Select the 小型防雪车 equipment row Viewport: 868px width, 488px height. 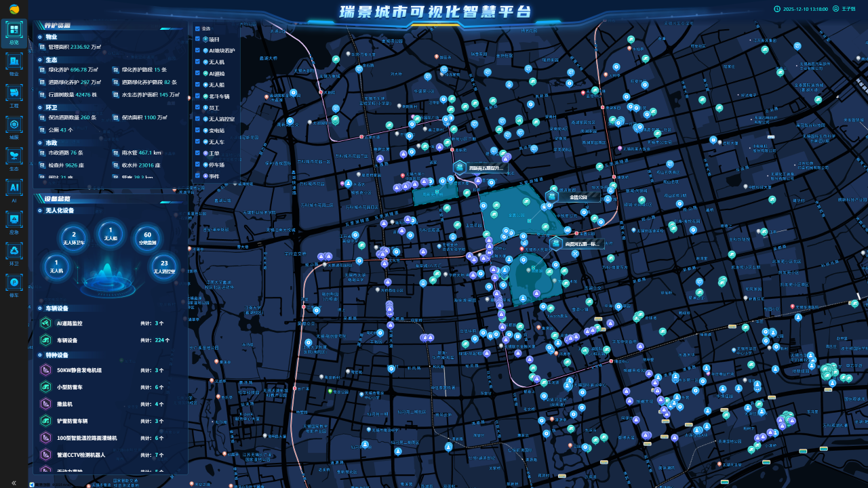(69, 387)
